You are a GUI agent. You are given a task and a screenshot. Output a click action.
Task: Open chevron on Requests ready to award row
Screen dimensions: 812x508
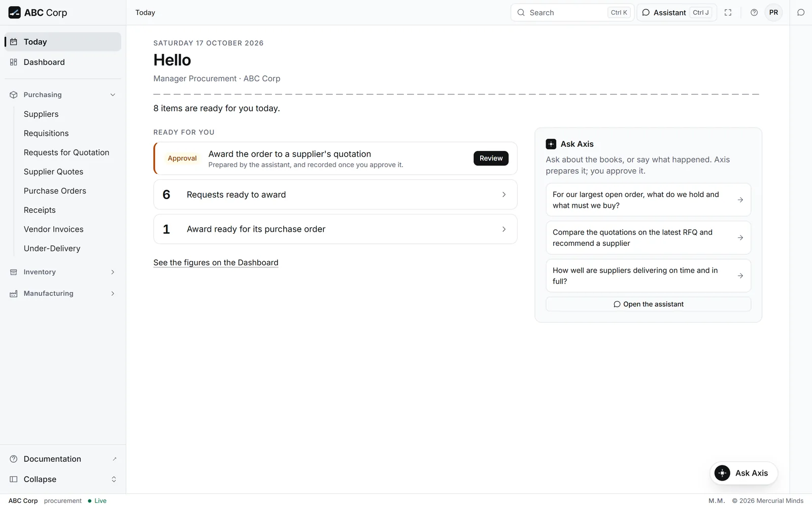tap(504, 195)
